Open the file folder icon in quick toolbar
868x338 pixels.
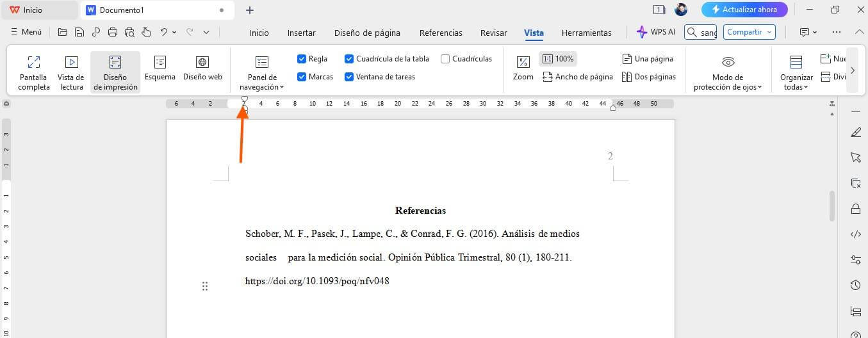pyautogui.click(x=62, y=32)
